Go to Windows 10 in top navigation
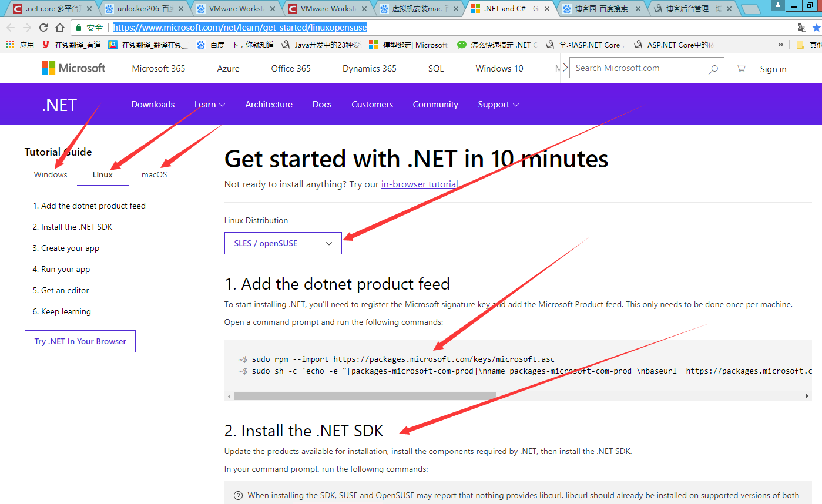The height and width of the screenshot is (504, 822). [499, 69]
